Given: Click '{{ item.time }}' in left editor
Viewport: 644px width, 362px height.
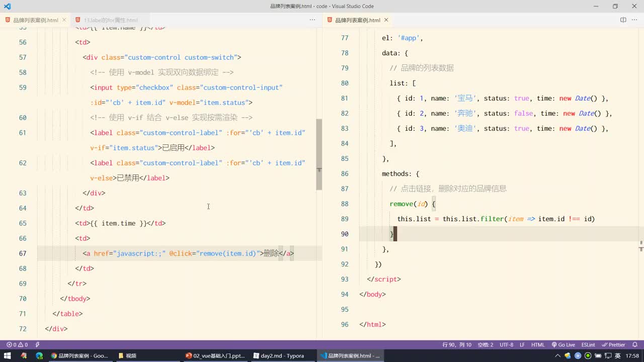Looking at the screenshot, I should (x=118, y=223).
